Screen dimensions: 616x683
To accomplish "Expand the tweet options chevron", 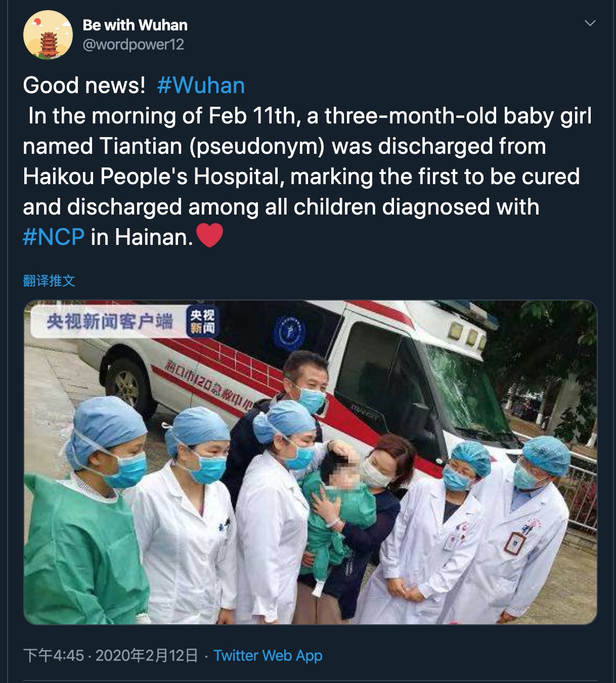I will (590, 23).
